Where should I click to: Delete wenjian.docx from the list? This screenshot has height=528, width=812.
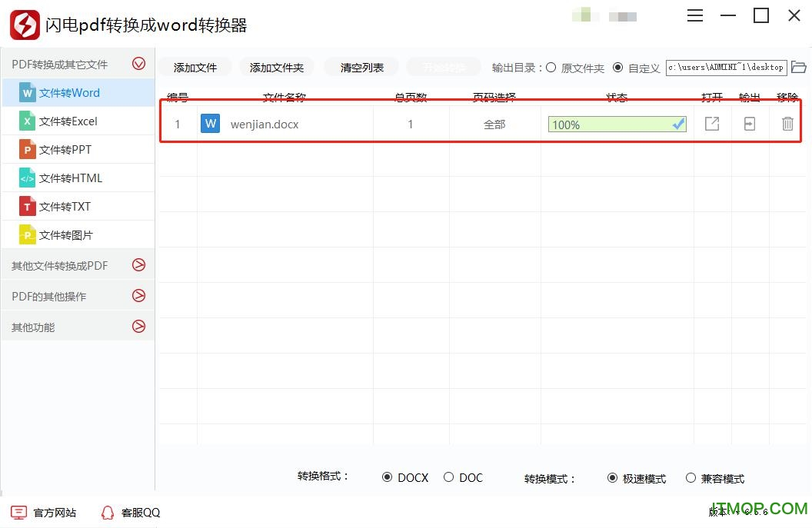(787, 124)
